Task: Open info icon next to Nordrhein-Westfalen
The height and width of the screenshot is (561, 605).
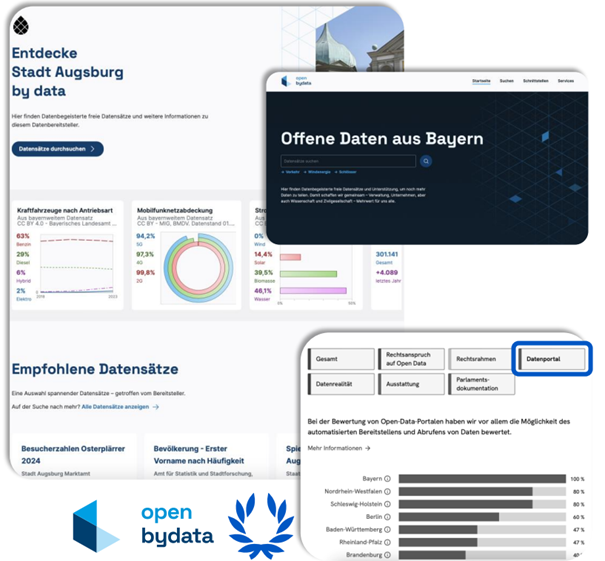Action: (387, 492)
